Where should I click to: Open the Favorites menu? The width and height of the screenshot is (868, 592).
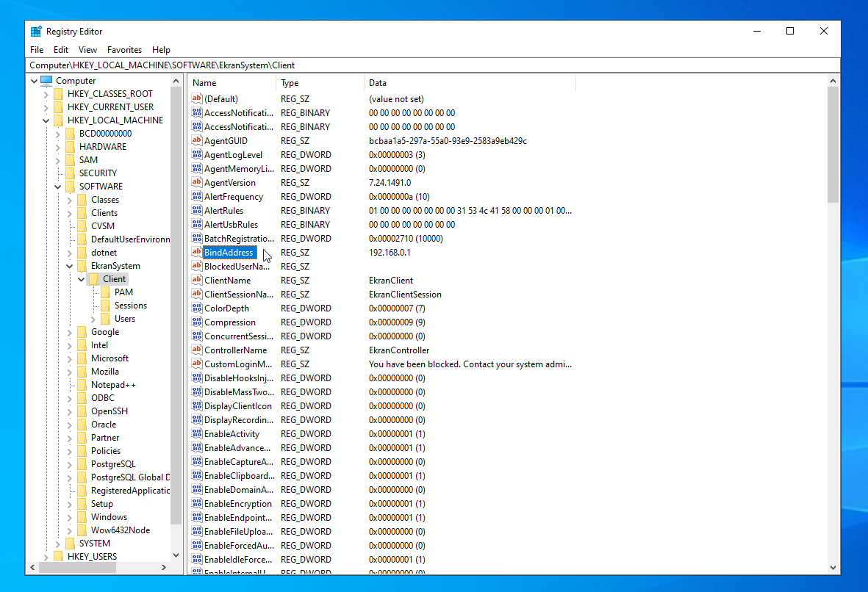point(124,50)
